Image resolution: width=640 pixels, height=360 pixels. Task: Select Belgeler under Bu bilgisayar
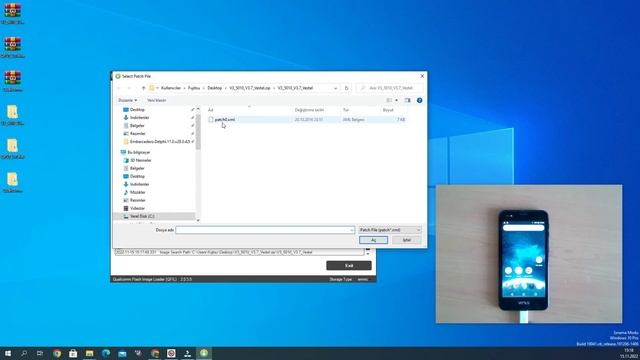[x=137, y=168]
